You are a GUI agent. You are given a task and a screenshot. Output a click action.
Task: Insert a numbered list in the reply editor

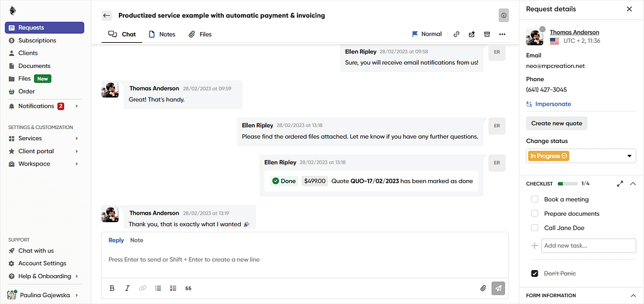pos(173,288)
